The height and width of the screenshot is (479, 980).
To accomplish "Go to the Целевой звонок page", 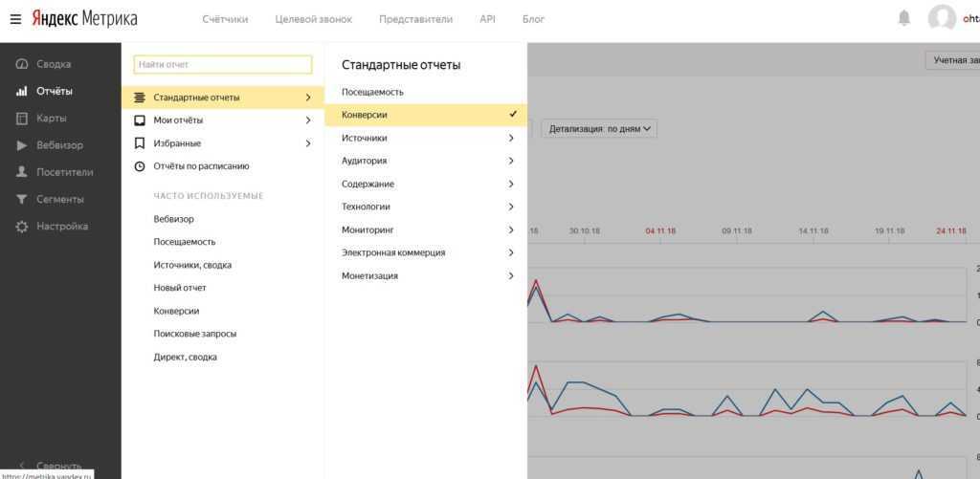I will [313, 19].
